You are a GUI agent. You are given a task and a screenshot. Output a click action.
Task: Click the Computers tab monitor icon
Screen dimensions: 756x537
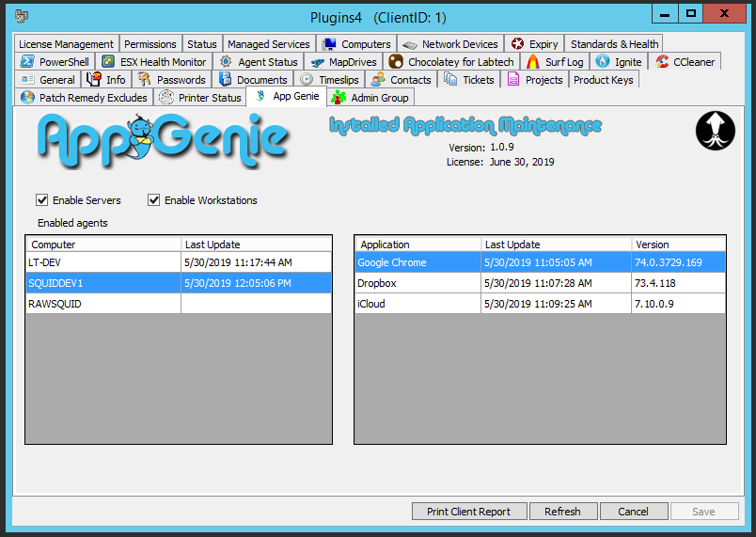click(329, 44)
